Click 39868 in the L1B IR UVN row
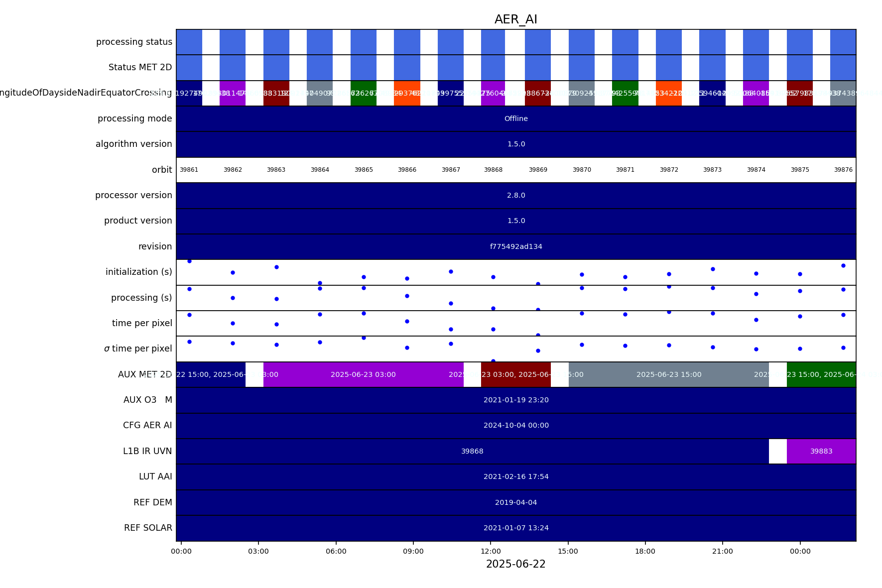The image size is (882, 588). (x=472, y=451)
